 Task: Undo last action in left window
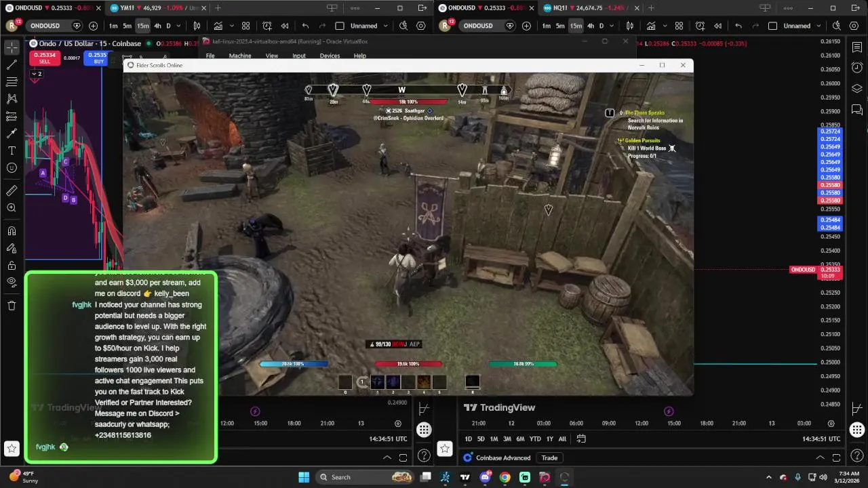(305, 26)
